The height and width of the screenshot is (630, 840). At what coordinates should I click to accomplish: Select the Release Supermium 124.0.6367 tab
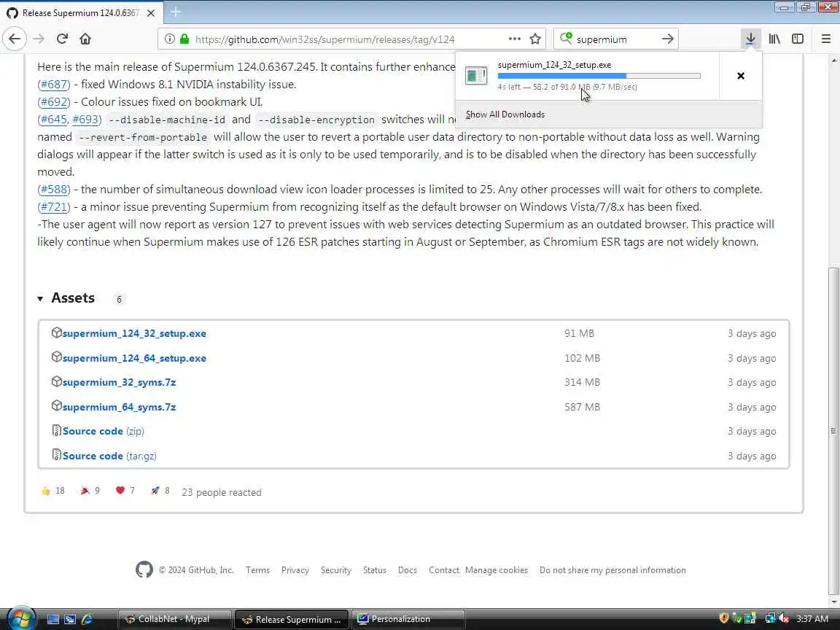coord(80,13)
